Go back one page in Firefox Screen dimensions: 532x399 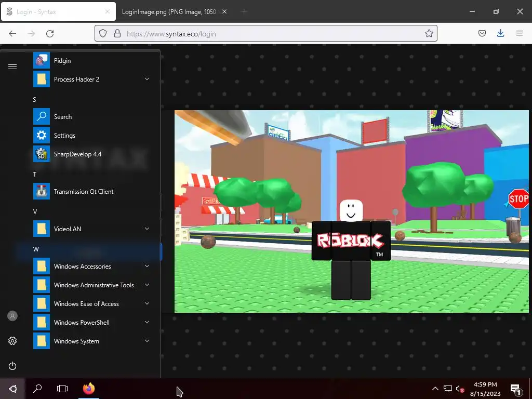coord(12,33)
